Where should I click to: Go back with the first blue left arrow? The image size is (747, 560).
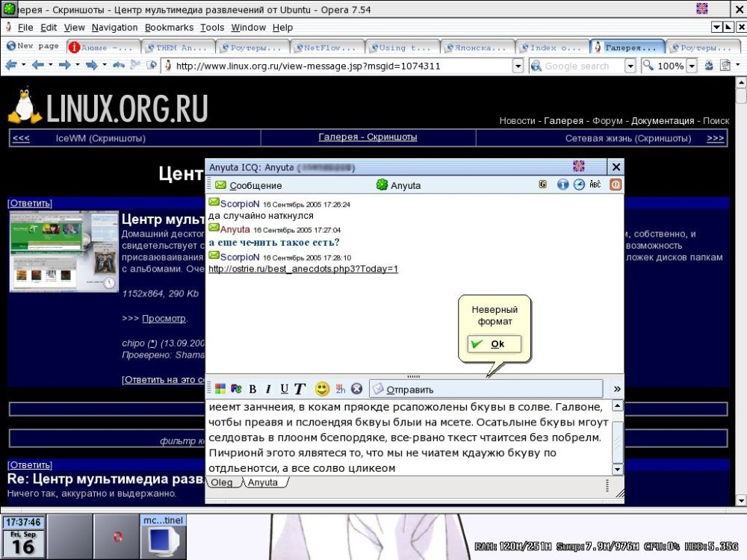click(11, 65)
